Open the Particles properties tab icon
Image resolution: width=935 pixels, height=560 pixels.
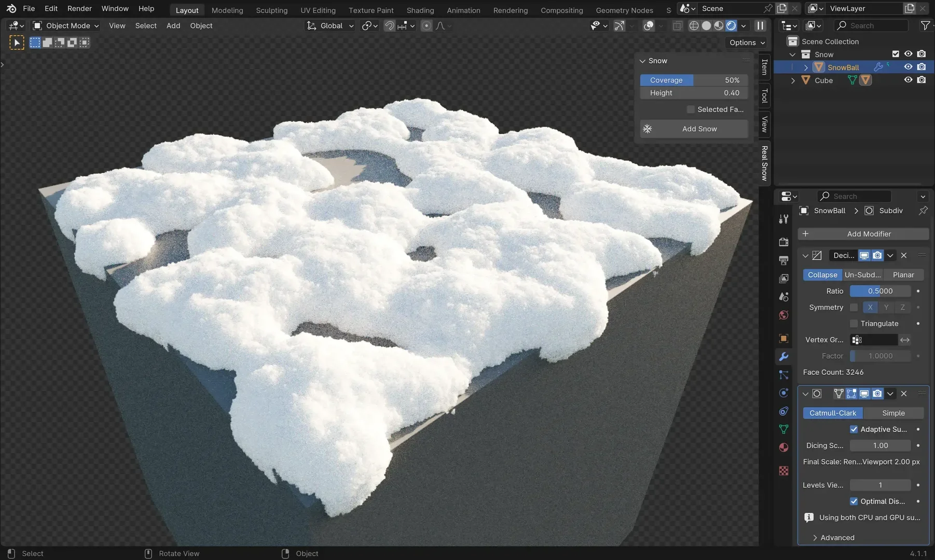pyautogui.click(x=783, y=375)
